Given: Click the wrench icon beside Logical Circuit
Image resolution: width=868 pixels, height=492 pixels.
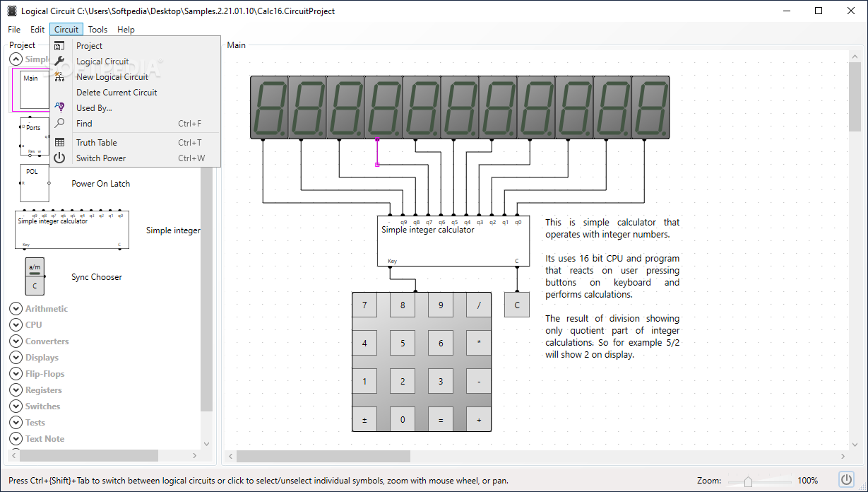Looking at the screenshot, I should [x=60, y=61].
